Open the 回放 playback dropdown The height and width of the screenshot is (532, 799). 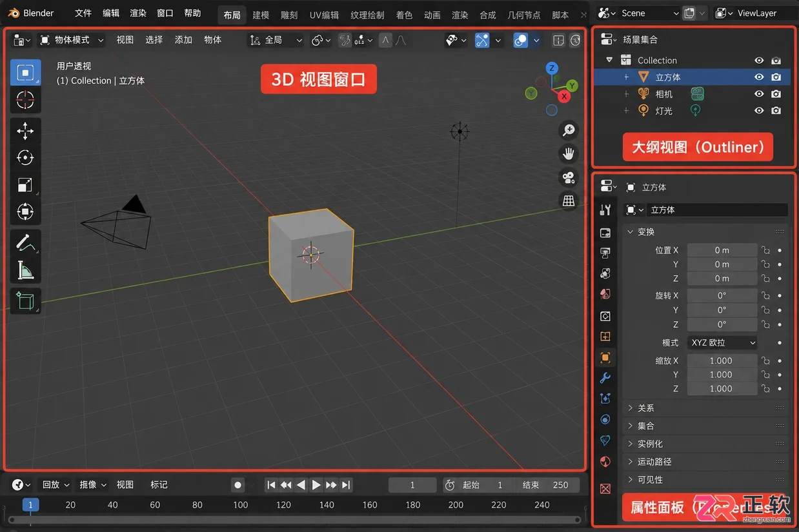(56, 485)
